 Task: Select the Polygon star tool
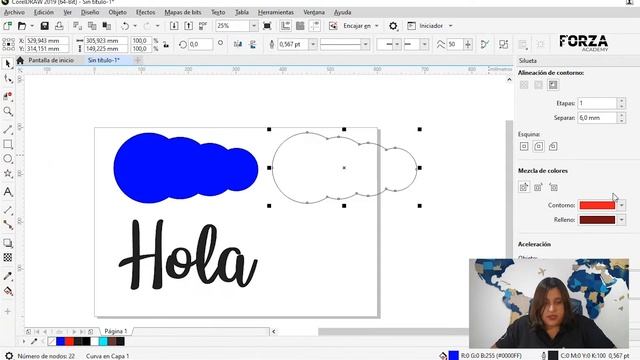[8, 173]
